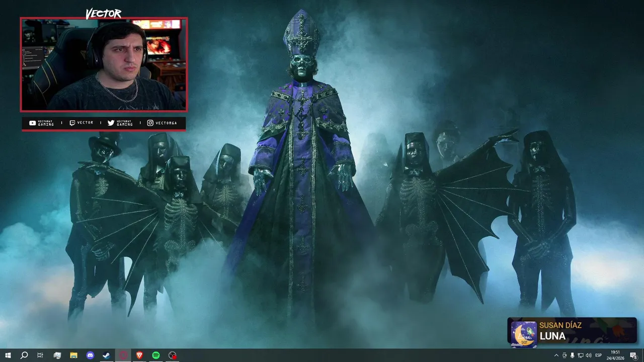Click the LUNA album art thumbnail
The width and height of the screenshot is (644, 362).
tap(524, 334)
